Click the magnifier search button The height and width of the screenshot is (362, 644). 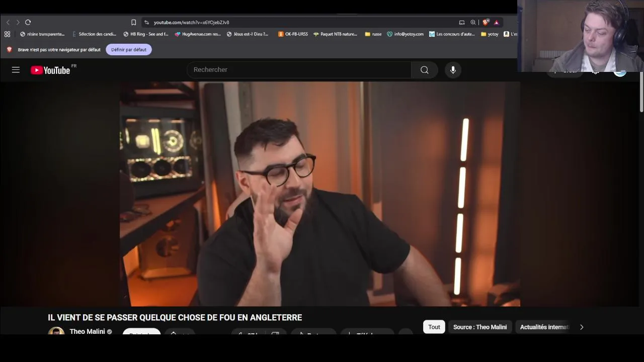coord(425,70)
